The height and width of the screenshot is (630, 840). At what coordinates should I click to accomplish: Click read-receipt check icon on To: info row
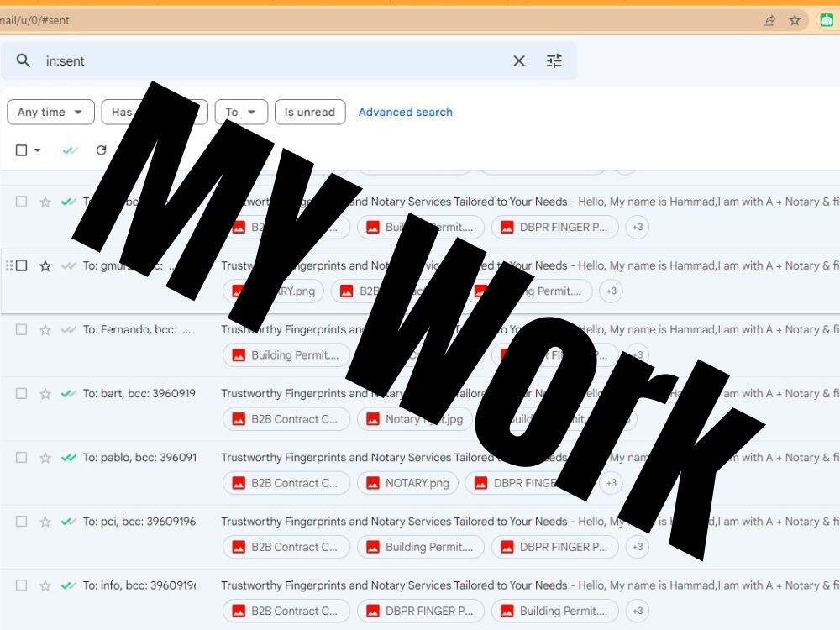pos(69,585)
